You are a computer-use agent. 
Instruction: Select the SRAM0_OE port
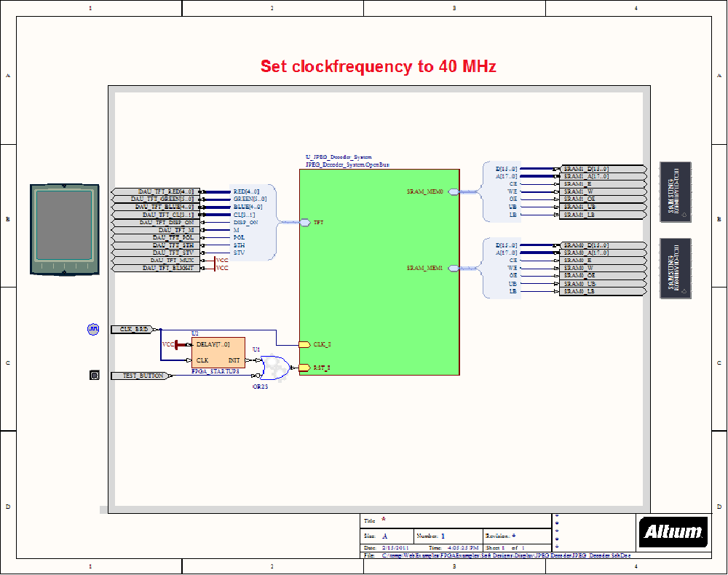tap(603, 276)
